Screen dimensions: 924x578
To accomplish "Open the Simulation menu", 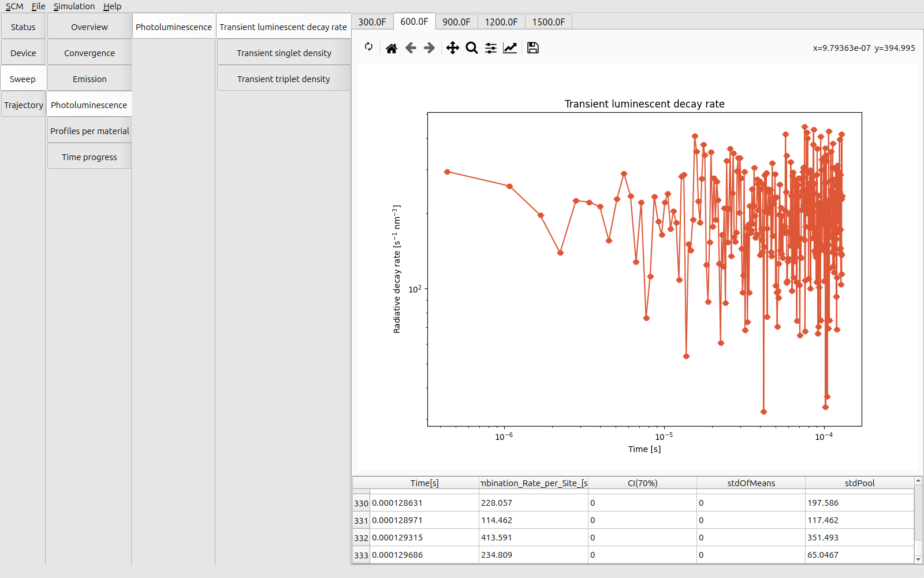I will [x=74, y=6].
